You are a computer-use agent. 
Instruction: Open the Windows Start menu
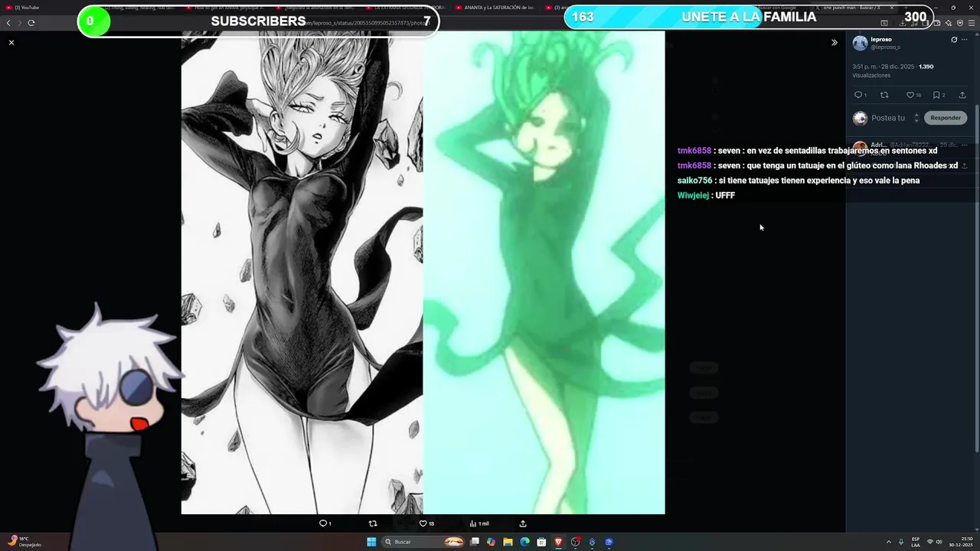pos(371,542)
